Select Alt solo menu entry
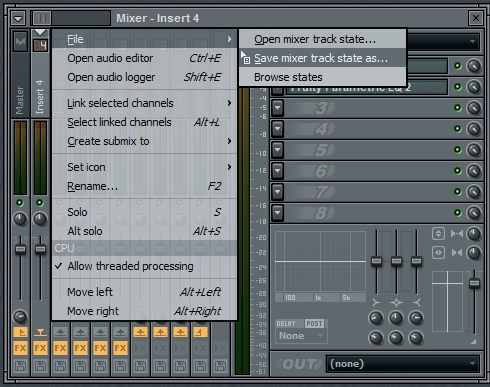 coord(144,231)
